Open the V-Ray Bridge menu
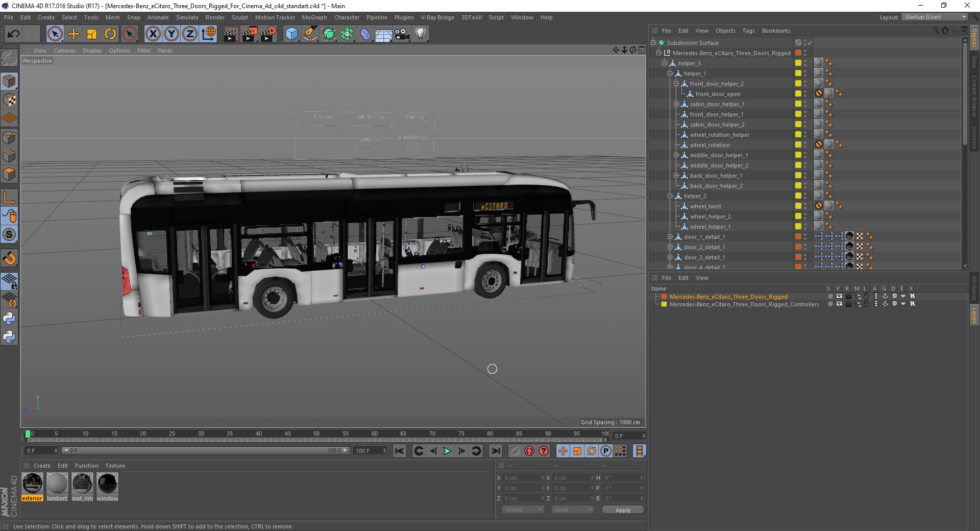The image size is (980, 531). pos(437,17)
